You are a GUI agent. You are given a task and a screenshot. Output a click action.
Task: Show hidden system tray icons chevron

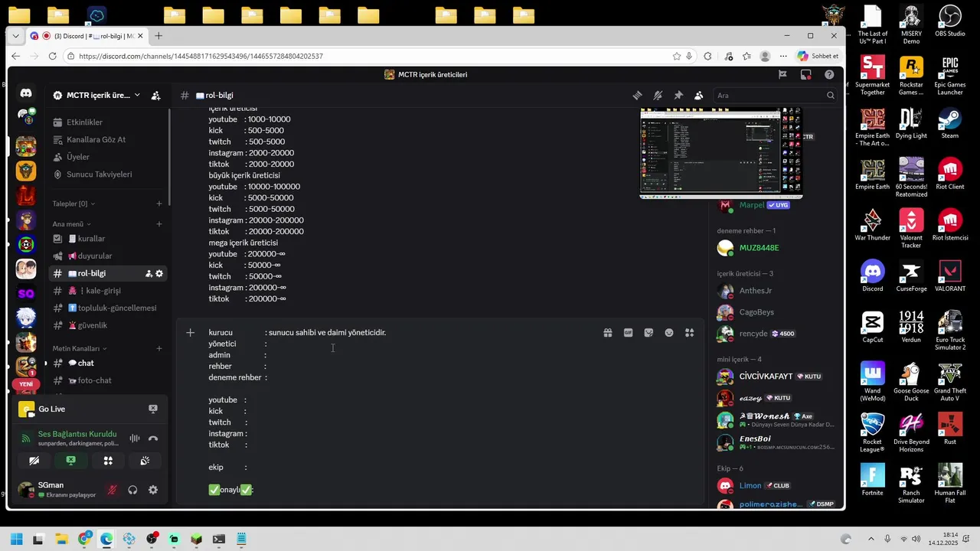[871, 540]
